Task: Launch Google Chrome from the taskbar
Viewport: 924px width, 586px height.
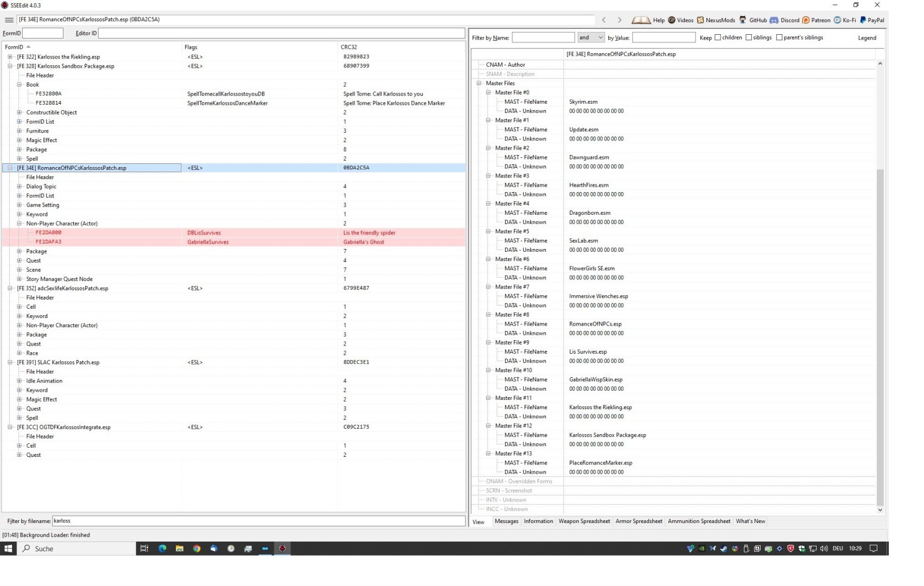Action: tap(197, 549)
